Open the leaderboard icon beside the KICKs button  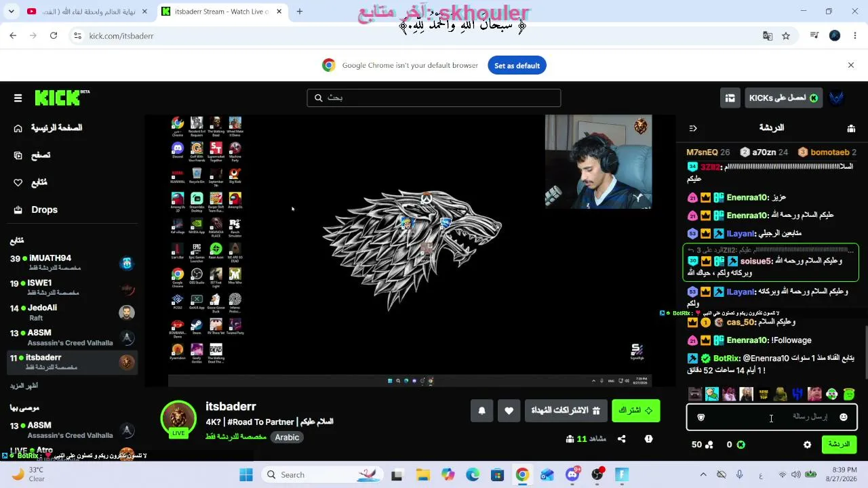point(730,98)
